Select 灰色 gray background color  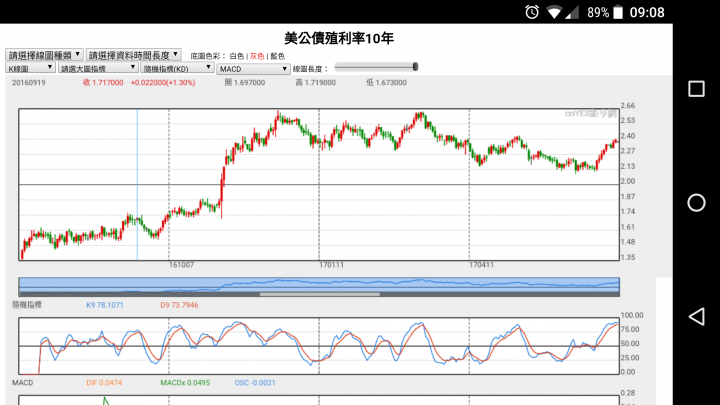click(257, 56)
